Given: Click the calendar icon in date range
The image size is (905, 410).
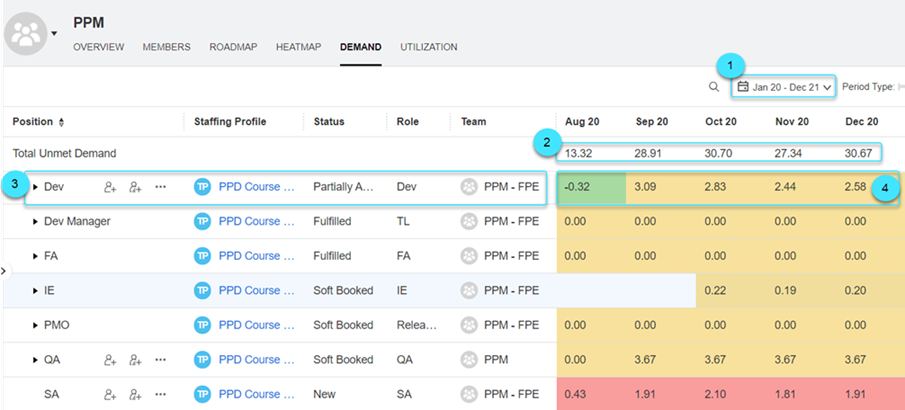Looking at the screenshot, I should (x=743, y=87).
